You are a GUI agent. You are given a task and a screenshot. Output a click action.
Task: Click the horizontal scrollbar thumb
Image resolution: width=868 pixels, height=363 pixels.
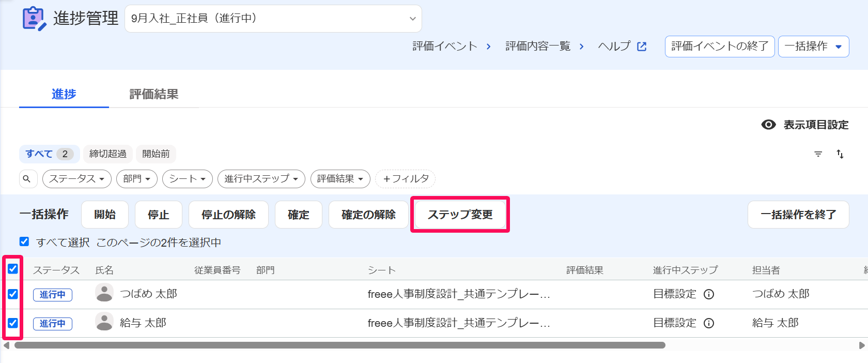point(340,345)
